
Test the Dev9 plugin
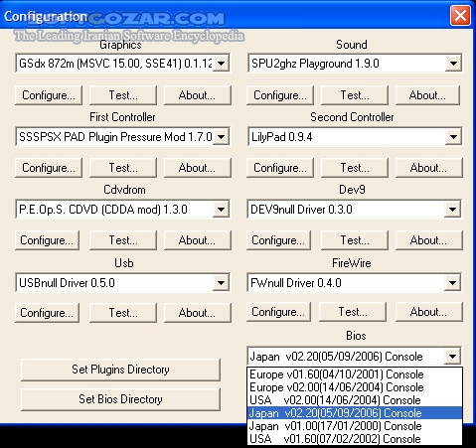[355, 240]
